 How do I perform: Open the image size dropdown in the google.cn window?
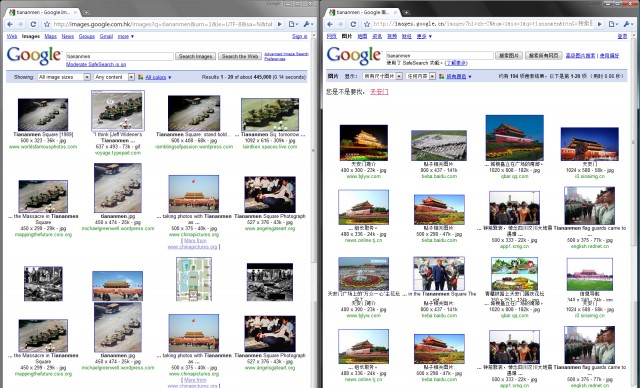point(382,76)
